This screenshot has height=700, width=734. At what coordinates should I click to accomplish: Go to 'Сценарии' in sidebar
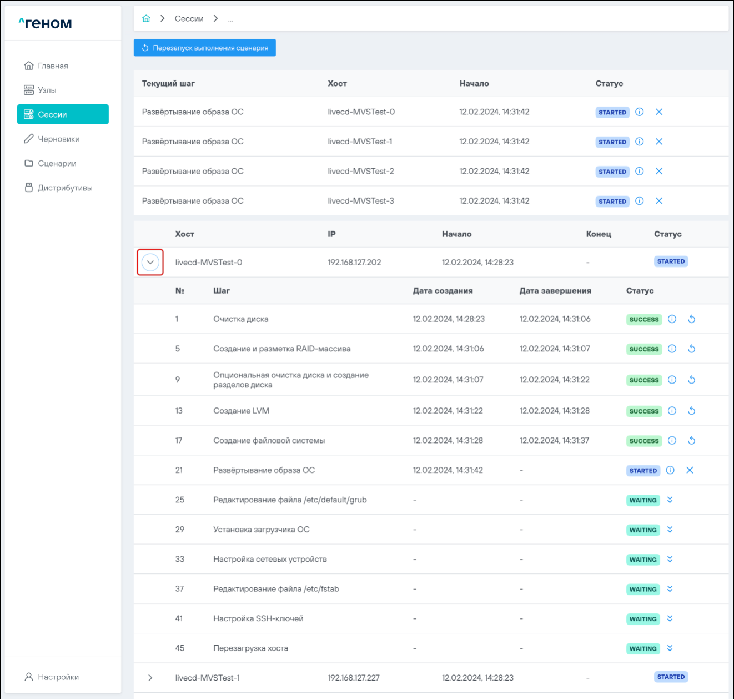pyautogui.click(x=57, y=163)
